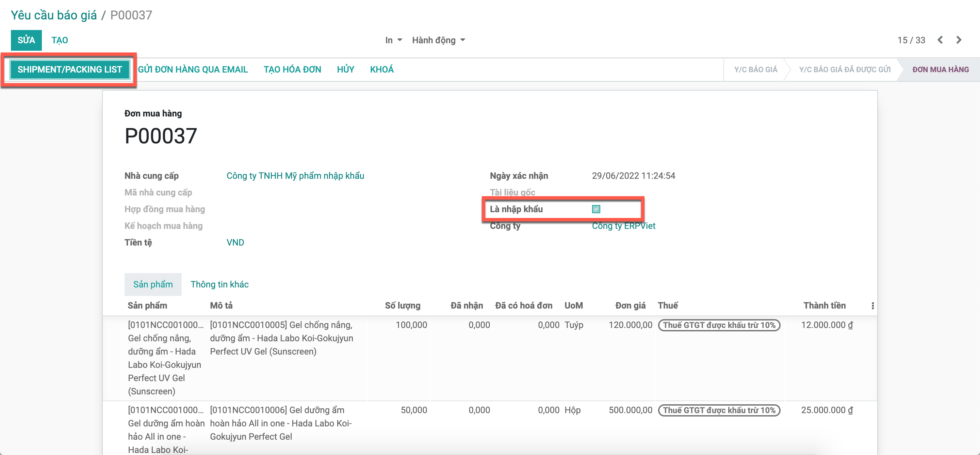Open VND currency link
The width and height of the screenshot is (980, 455).
coord(235,242)
